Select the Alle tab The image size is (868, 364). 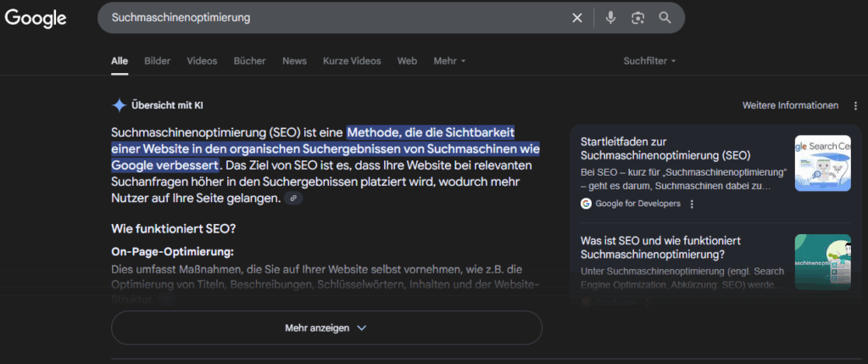[x=120, y=61]
